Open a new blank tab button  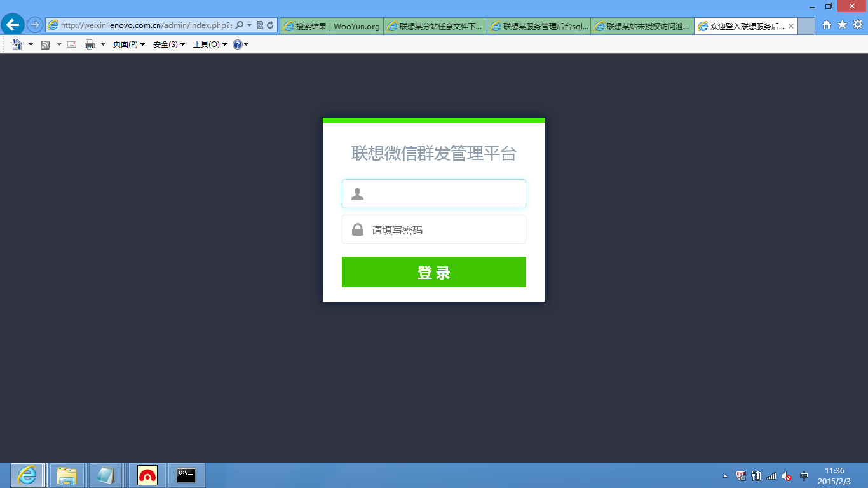tap(806, 26)
